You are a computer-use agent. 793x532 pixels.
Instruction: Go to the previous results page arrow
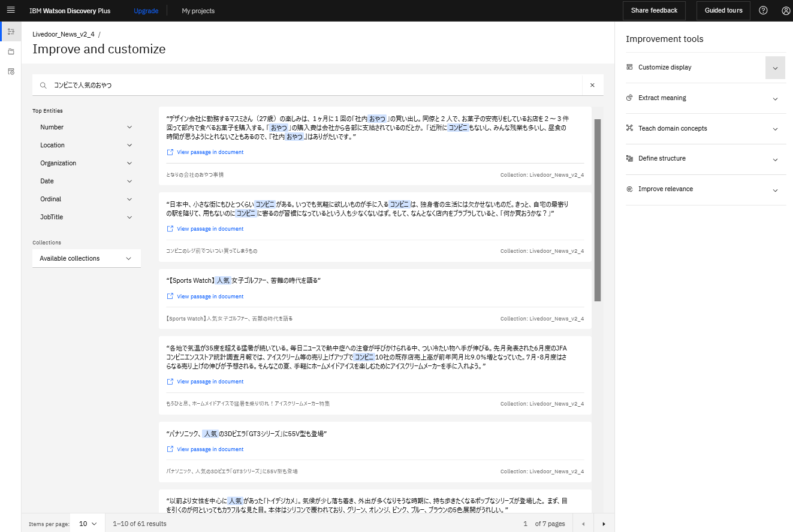[x=583, y=524]
